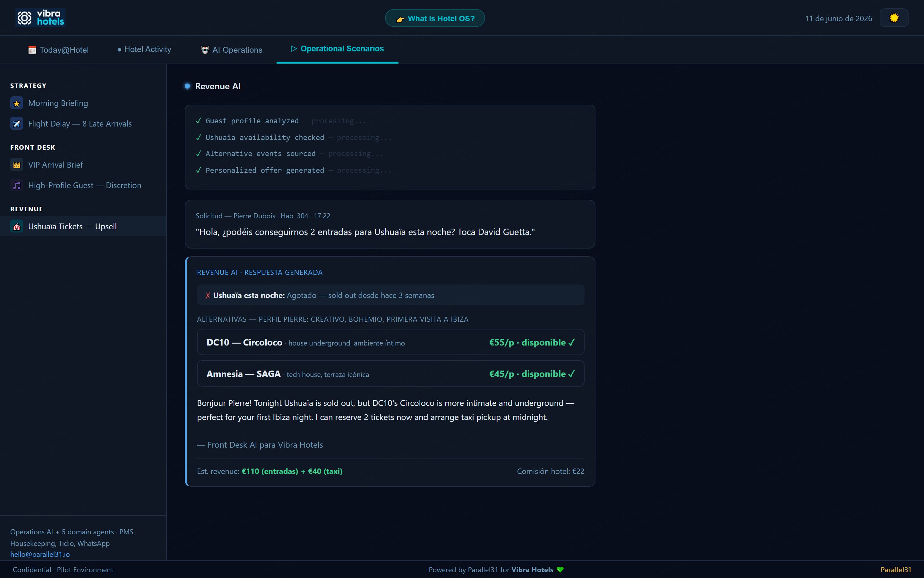Select Ushuaïa Tickets — Upsell scenario
Screen dimensions: 924x578
[83, 226]
